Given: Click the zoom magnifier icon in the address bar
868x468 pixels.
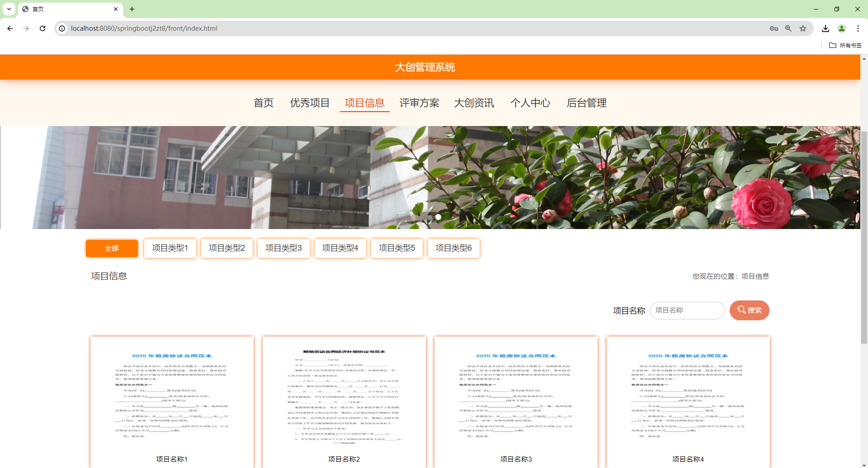Looking at the screenshot, I should [788, 28].
